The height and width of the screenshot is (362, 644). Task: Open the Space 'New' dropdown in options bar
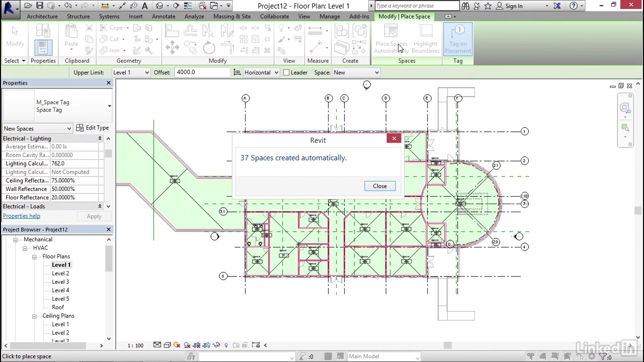click(356, 72)
